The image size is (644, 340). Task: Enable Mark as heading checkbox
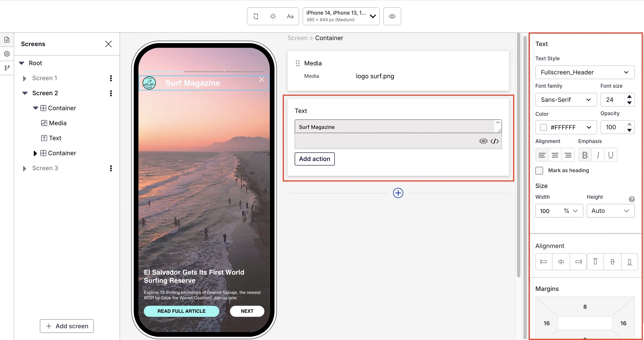[539, 170]
